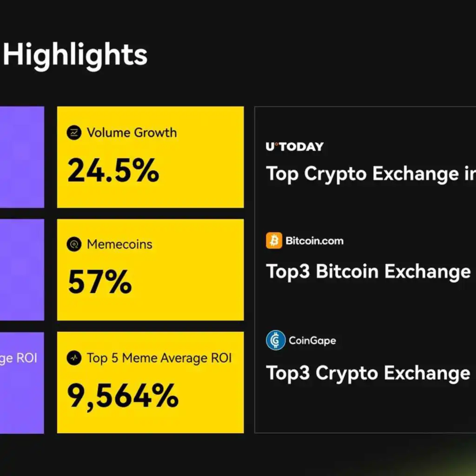Click the Volume Growth chart icon
This screenshot has height=476, width=476.
pos(74,132)
